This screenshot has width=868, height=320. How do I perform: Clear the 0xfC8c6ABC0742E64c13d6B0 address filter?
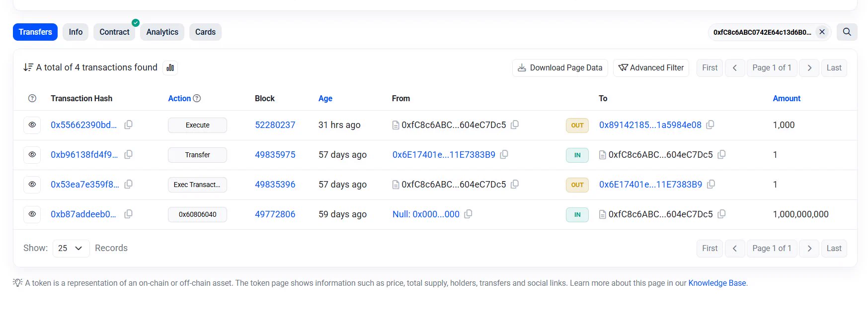point(822,32)
